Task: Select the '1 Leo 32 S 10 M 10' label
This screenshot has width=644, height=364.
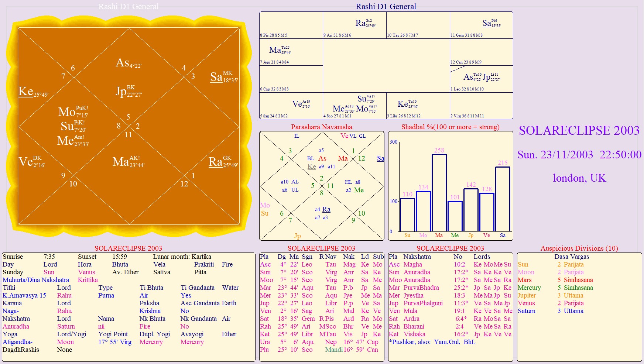Action: tap(467, 89)
